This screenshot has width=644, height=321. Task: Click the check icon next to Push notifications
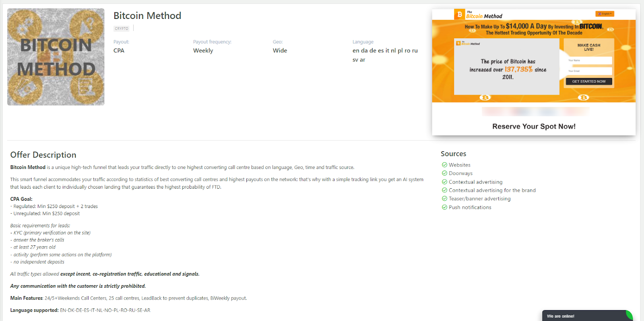[444, 207]
